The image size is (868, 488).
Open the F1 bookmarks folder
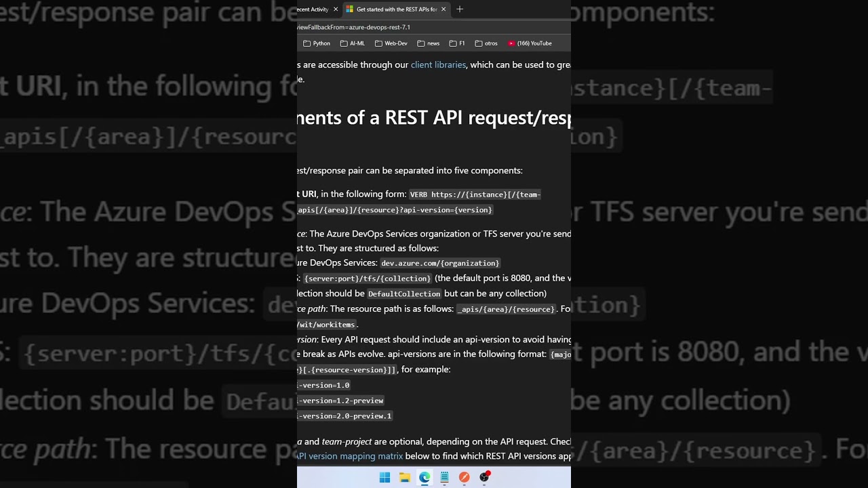(x=457, y=43)
